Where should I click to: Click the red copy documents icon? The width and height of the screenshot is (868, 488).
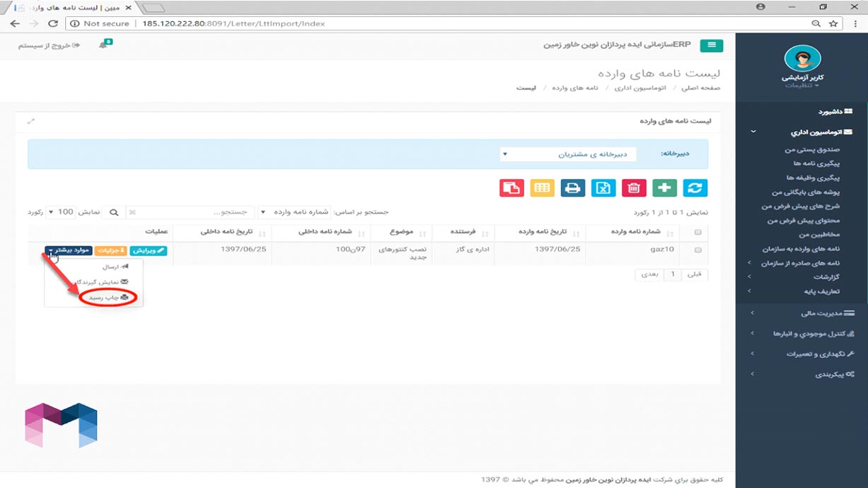click(x=512, y=188)
